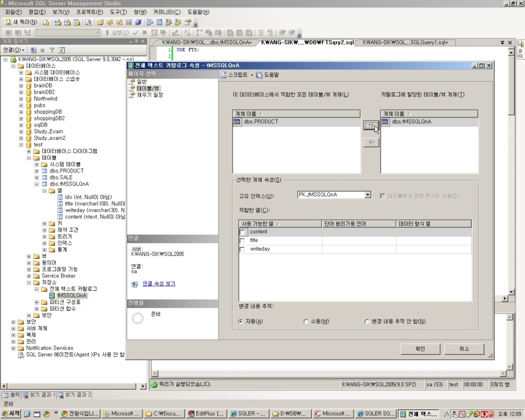Collapse the 저장소 storage node
The height and width of the screenshot is (420, 525).
(x=29, y=283)
